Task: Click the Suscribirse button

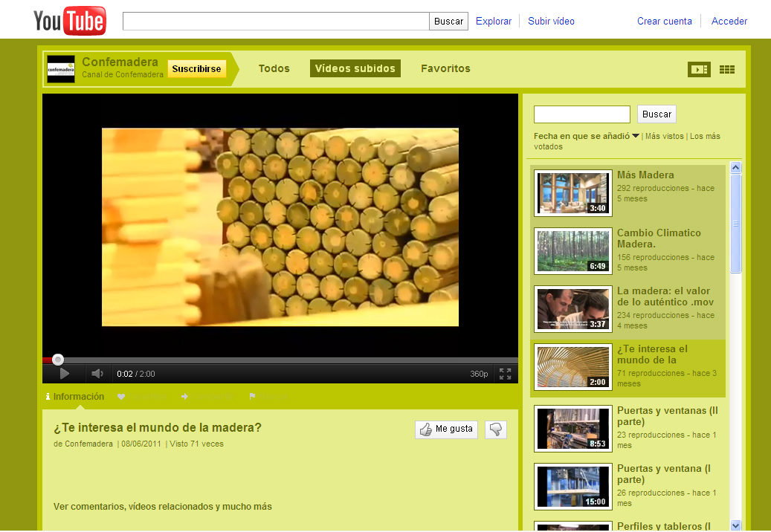Action: 196,69
